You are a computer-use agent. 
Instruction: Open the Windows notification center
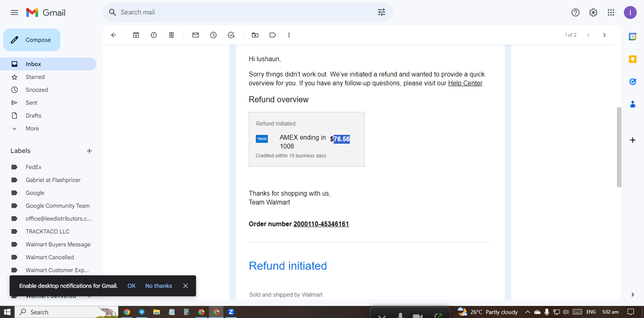click(631, 312)
